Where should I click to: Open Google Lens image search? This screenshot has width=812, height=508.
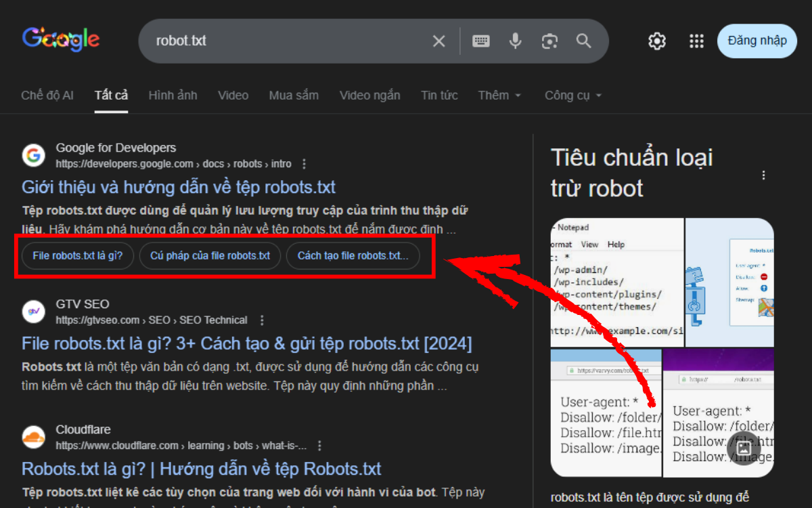[x=549, y=41]
